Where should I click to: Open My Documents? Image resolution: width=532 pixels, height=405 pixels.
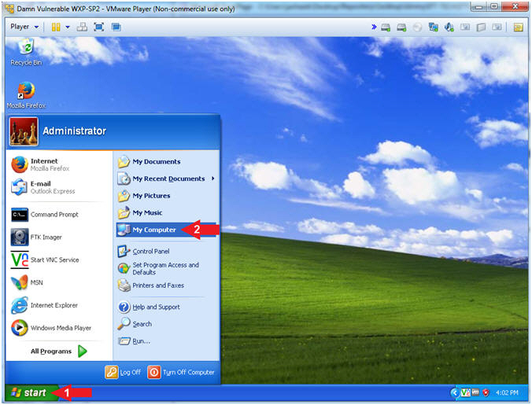coord(149,162)
